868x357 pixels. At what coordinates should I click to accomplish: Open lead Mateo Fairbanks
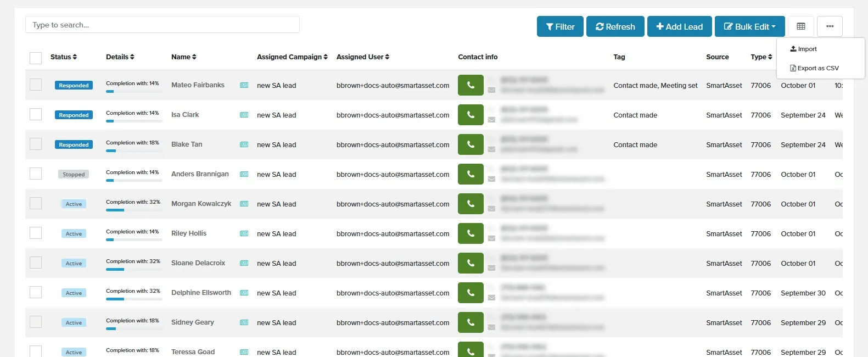pos(198,85)
